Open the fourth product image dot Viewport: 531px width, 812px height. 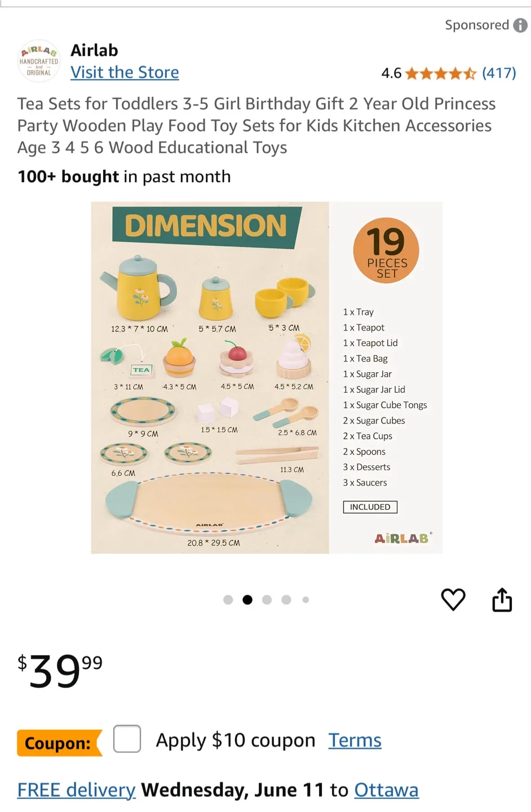[286, 599]
